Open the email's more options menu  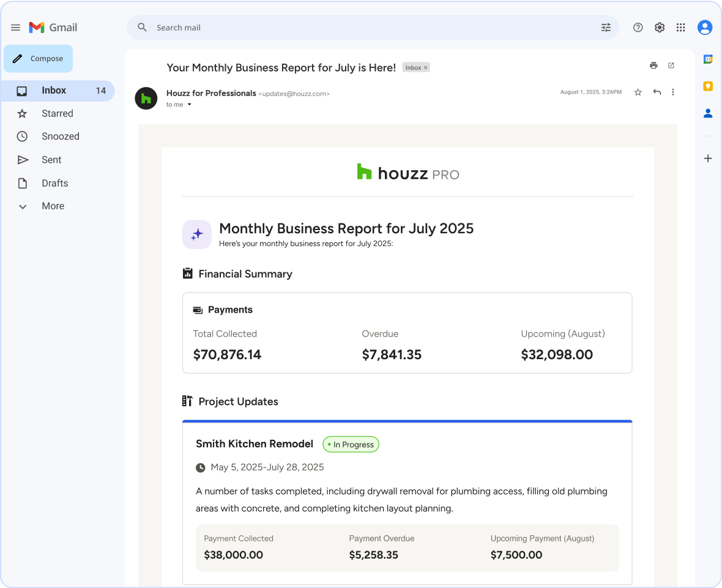click(x=673, y=92)
